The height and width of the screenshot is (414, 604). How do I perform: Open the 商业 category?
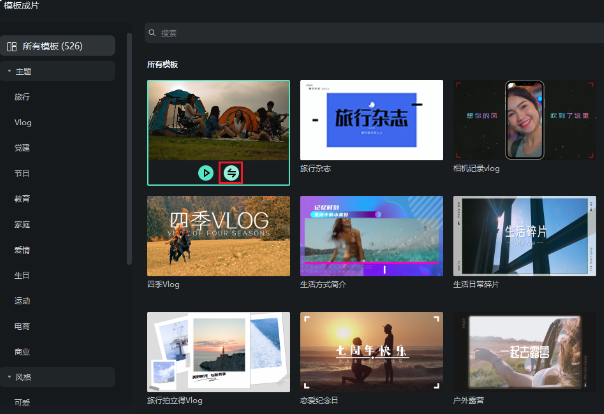pyautogui.click(x=22, y=351)
